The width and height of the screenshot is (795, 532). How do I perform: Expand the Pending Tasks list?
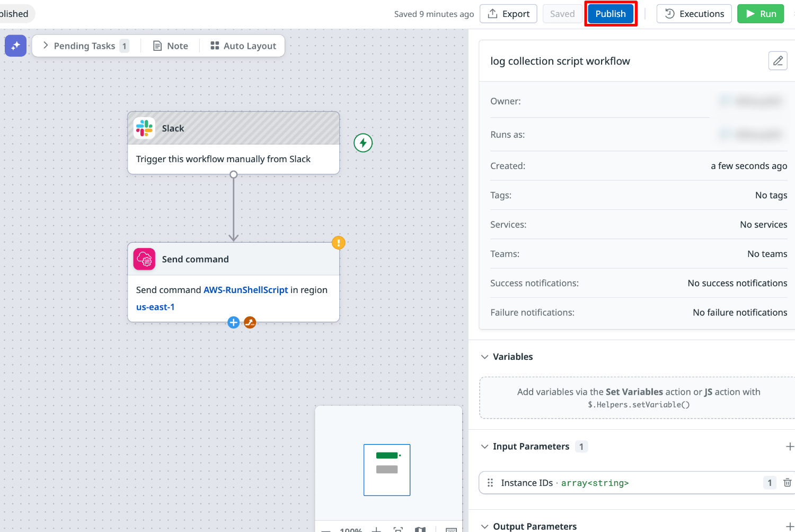point(46,46)
